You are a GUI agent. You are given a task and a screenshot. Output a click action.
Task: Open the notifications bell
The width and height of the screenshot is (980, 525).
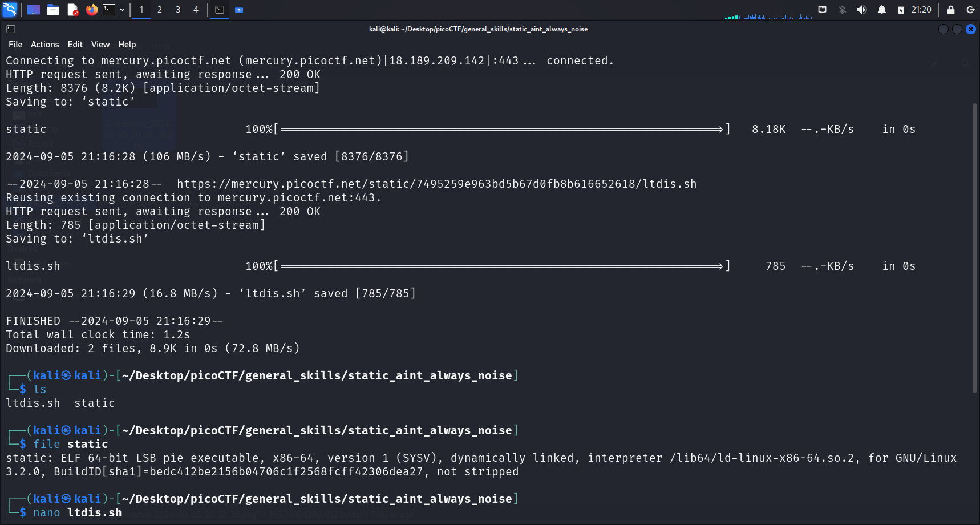pos(881,10)
